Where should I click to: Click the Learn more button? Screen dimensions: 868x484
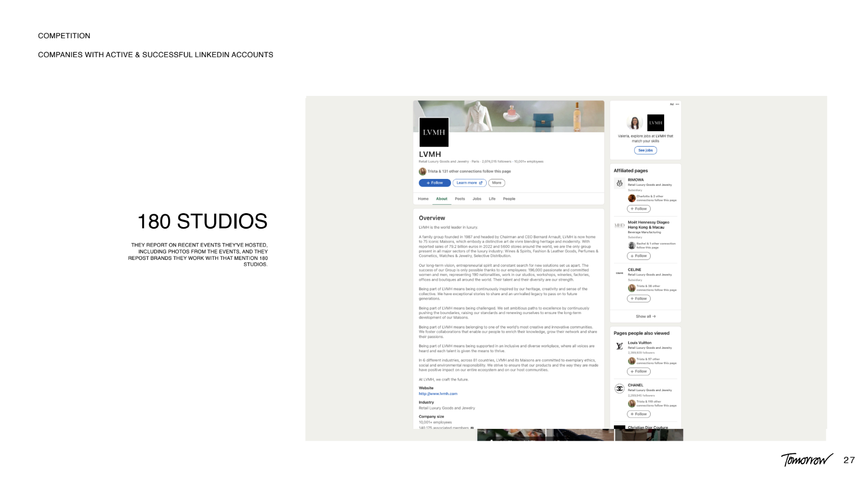(x=469, y=183)
